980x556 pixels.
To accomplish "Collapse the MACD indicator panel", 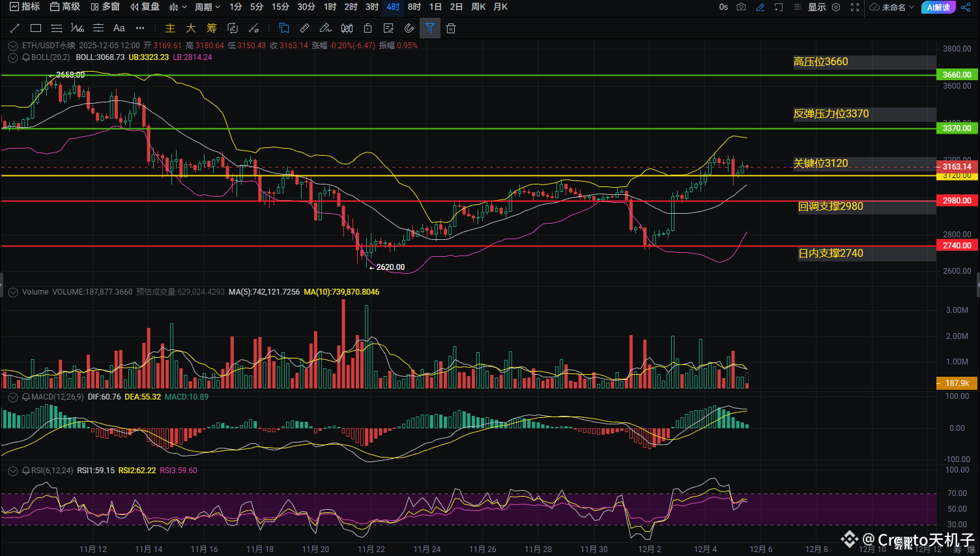I will 12,397.
